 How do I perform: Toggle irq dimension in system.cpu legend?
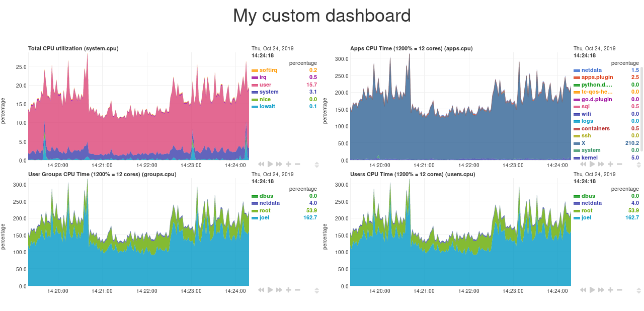pyautogui.click(x=263, y=77)
